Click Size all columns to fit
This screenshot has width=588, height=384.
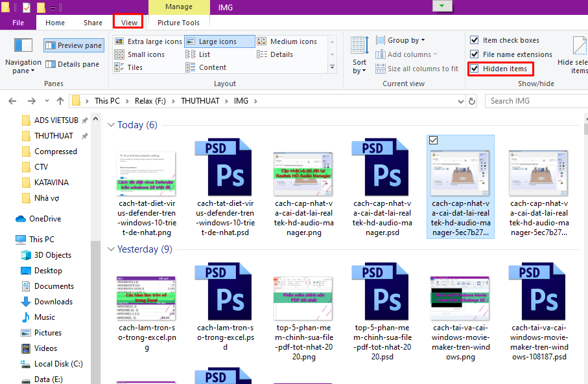pyautogui.click(x=417, y=69)
